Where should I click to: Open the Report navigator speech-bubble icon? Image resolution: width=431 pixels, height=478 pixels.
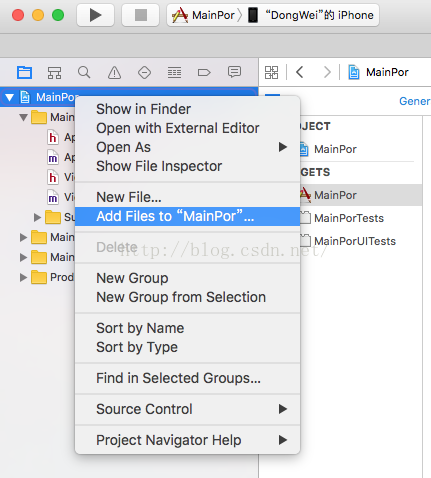click(234, 72)
